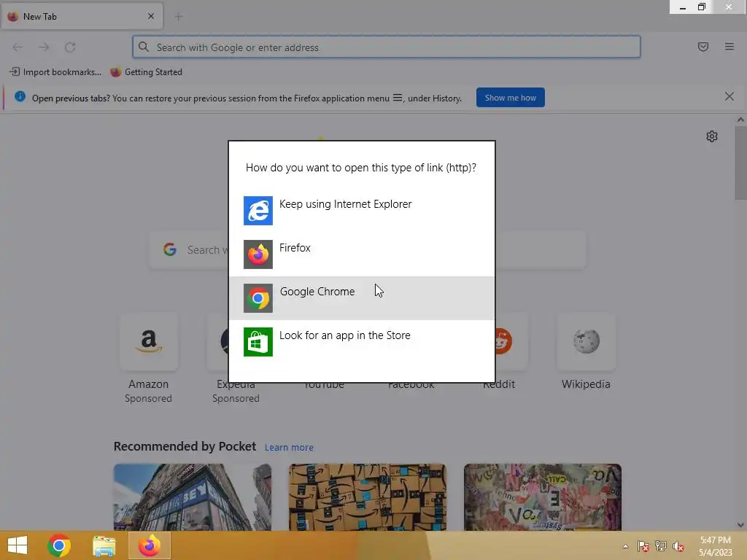Select the New Tab tab

(x=82, y=16)
